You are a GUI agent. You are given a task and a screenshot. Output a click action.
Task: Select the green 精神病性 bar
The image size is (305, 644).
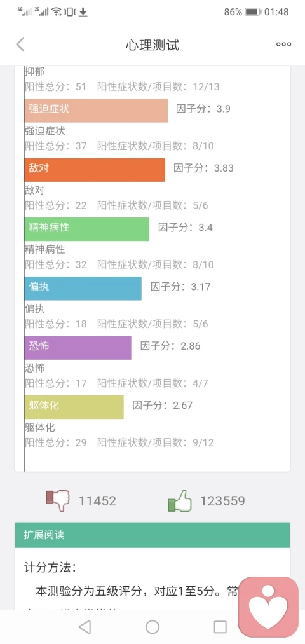86,229
